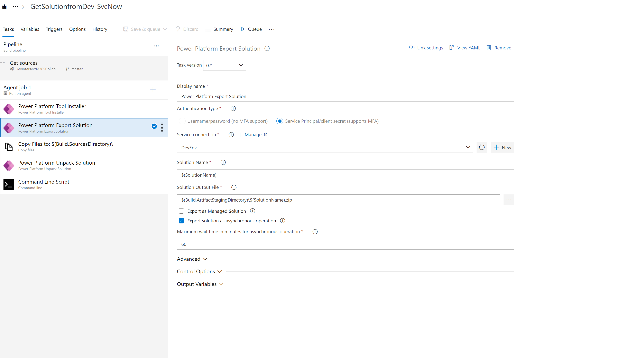Open the Copy Files task settings
The width and height of the screenshot is (644, 358).
click(65, 146)
